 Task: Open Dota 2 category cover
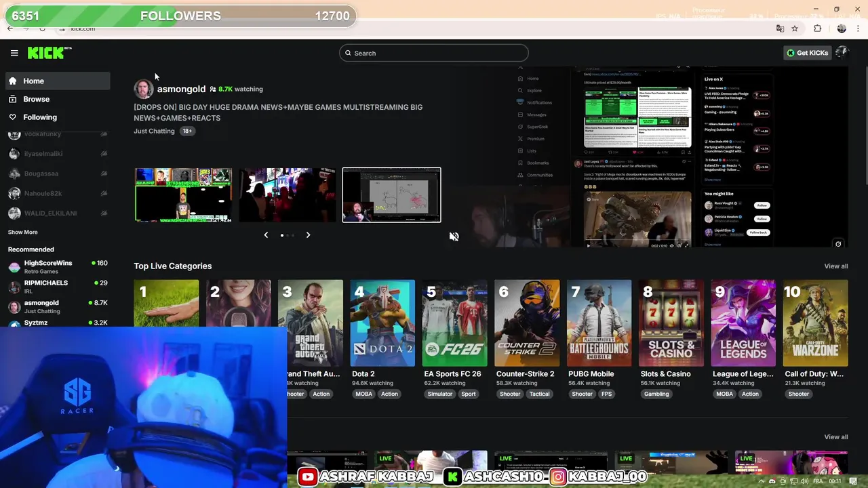[x=382, y=323]
